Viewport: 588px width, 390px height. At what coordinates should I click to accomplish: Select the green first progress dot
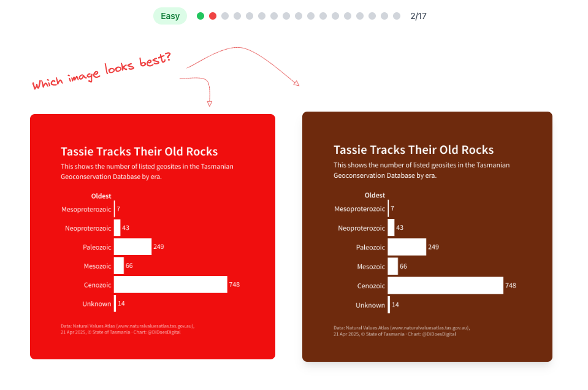pyautogui.click(x=200, y=16)
